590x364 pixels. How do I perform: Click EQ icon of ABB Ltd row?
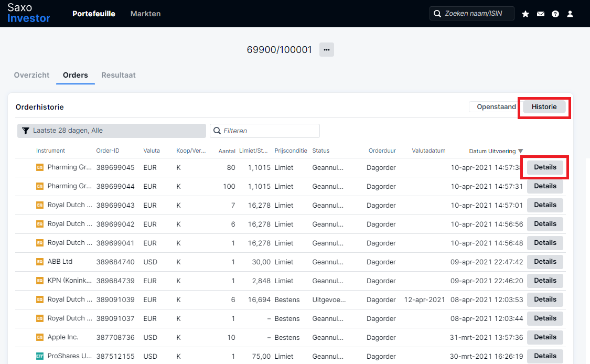click(x=39, y=261)
